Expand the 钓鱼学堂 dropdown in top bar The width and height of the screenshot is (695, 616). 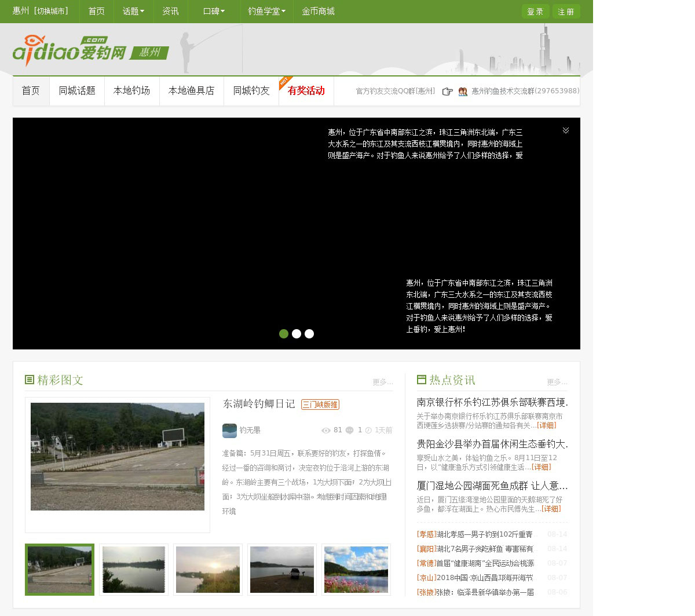pyautogui.click(x=266, y=11)
